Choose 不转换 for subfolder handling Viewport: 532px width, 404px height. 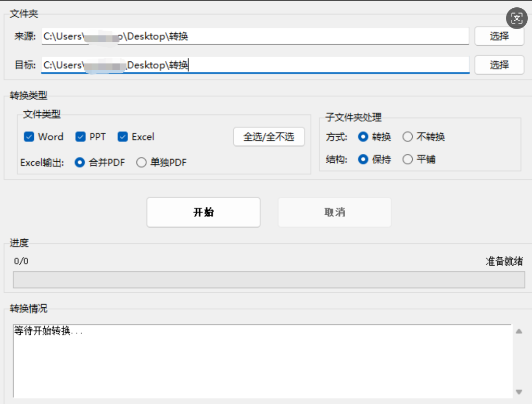tap(408, 137)
